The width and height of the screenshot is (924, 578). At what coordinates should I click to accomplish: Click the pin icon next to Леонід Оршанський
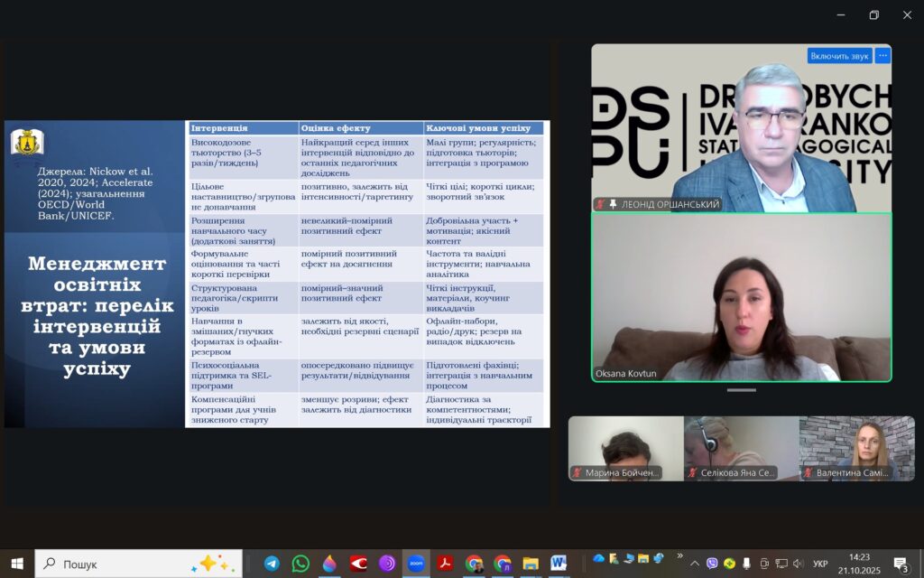[x=614, y=205]
